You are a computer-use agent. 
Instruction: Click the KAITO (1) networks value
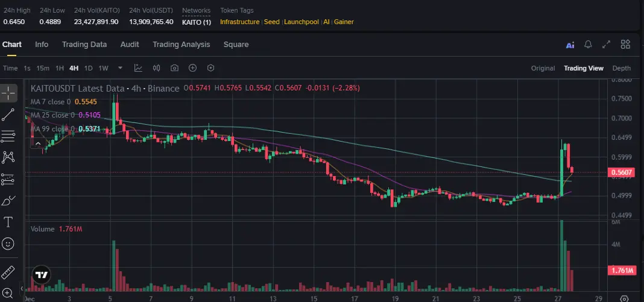click(x=197, y=22)
